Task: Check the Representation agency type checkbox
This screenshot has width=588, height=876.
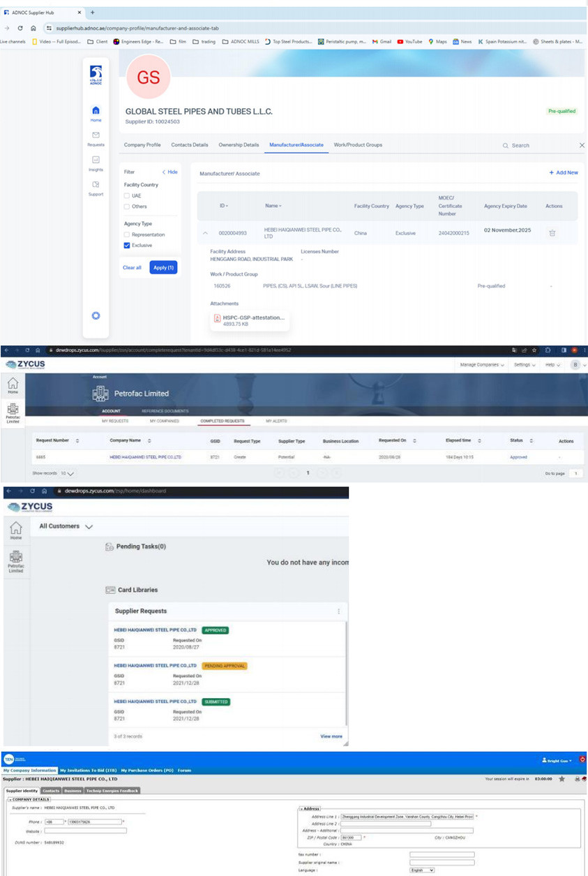Action: pos(126,235)
